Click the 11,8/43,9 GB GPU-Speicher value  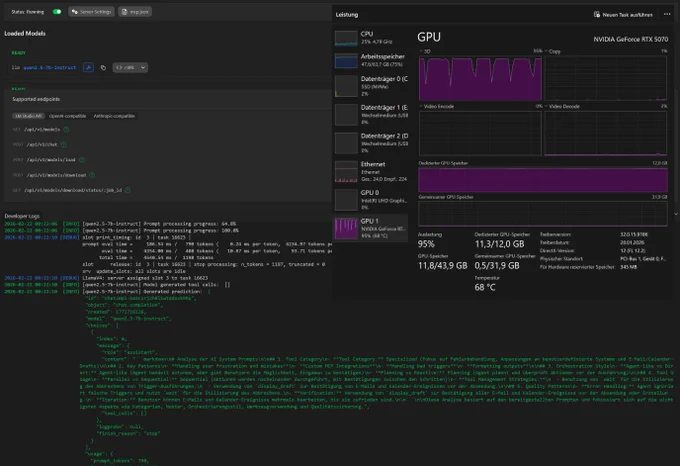pos(442,266)
